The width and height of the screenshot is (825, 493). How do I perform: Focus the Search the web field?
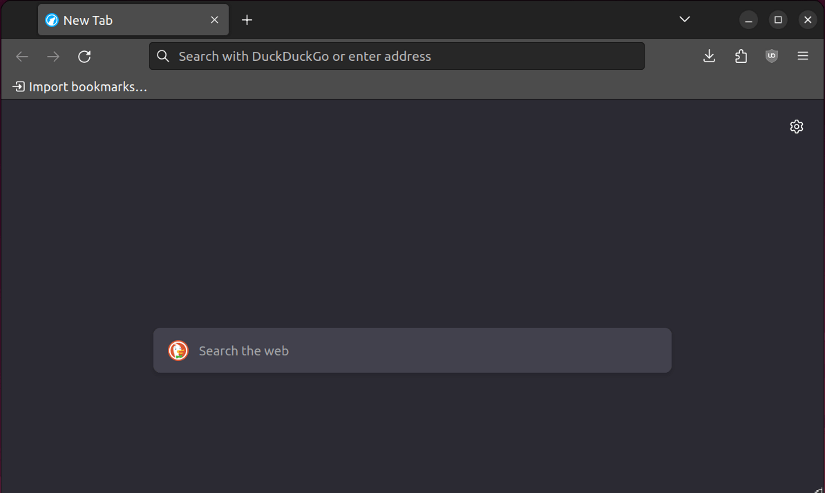point(412,350)
